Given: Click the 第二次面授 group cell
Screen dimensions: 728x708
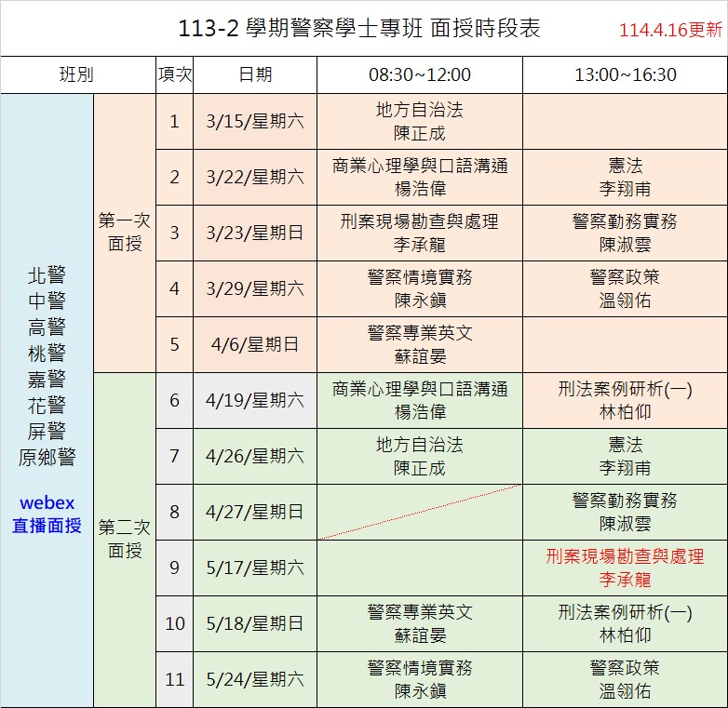Looking at the screenshot, I should click(x=125, y=539).
